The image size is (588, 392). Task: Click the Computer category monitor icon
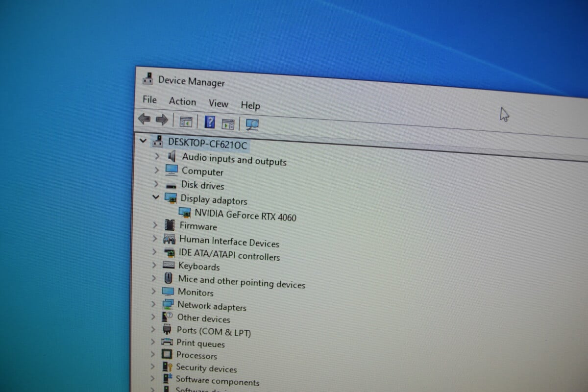(x=171, y=170)
